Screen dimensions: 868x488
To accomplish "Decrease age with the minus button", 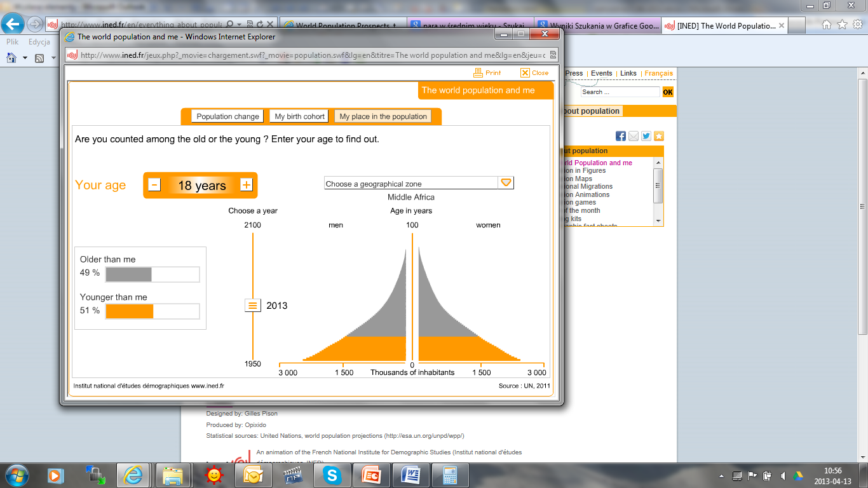I will coord(154,185).
